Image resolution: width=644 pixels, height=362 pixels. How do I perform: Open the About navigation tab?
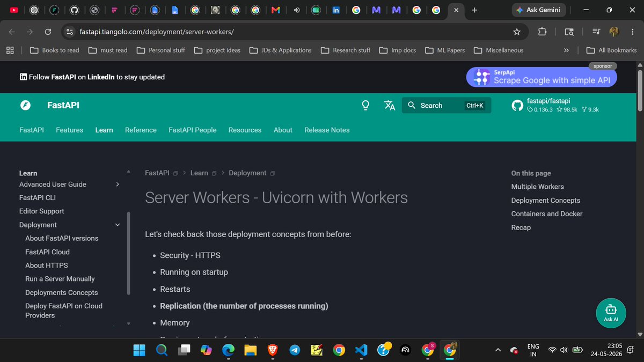283,130
